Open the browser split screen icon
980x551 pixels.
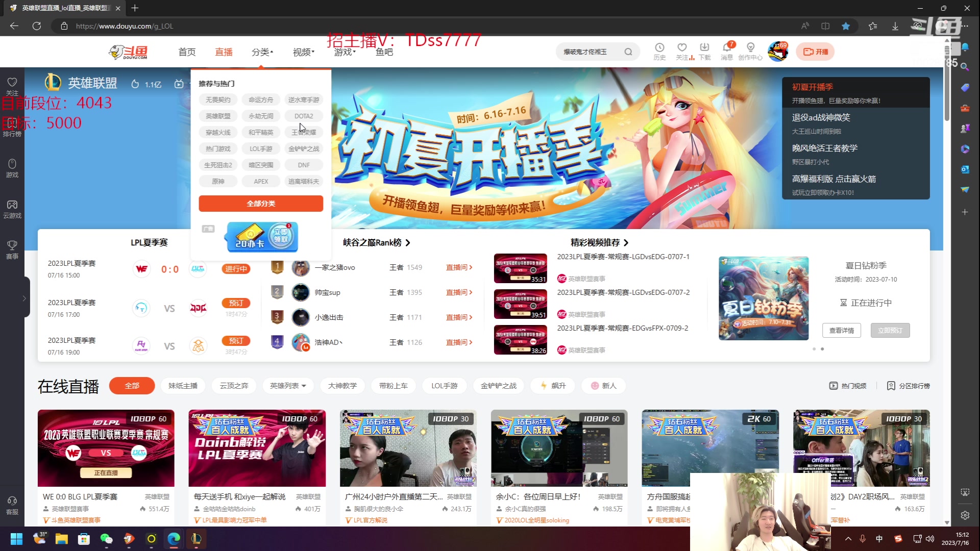(x=825, y=26)
